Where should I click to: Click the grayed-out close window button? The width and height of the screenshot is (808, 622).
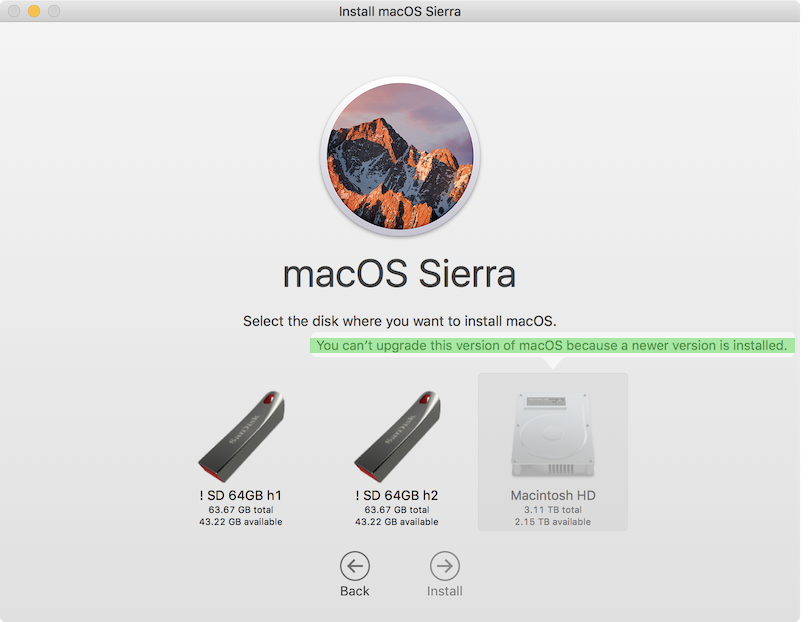(14, 11)
